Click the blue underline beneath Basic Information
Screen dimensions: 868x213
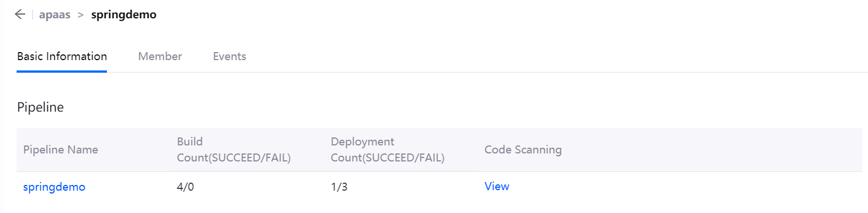pos(62,72)
